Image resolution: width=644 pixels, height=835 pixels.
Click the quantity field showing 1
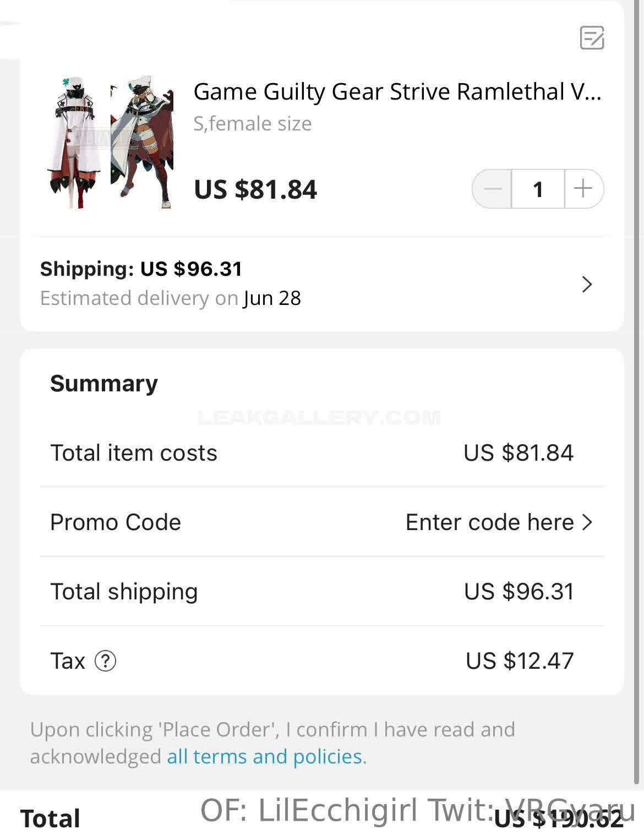[x=538, y=189]
